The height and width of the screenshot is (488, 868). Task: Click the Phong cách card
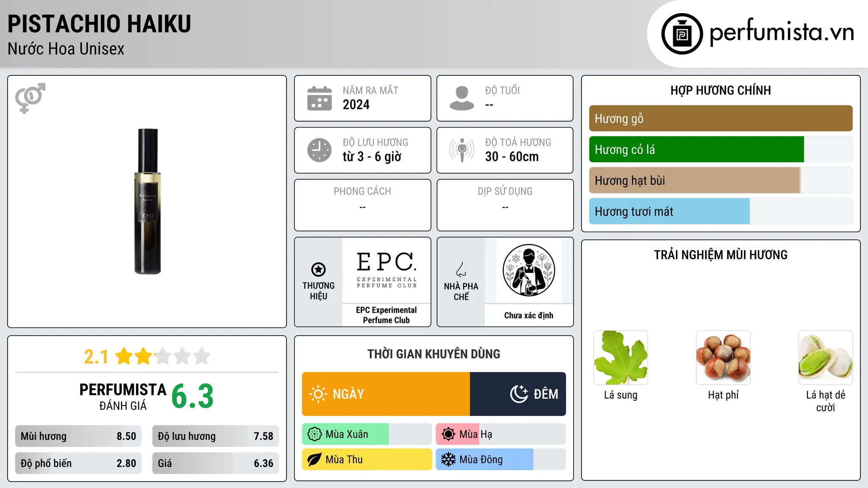(362, 205)
